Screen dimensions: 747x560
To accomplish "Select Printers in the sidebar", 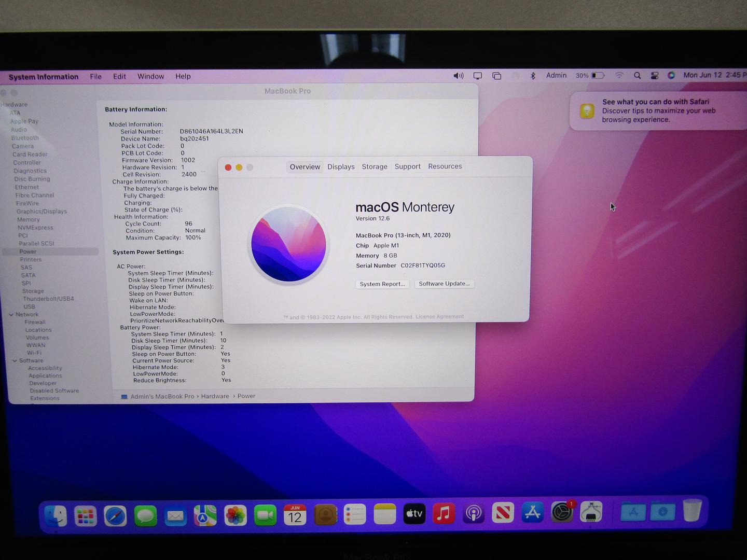I will click(x=31, y=260).
